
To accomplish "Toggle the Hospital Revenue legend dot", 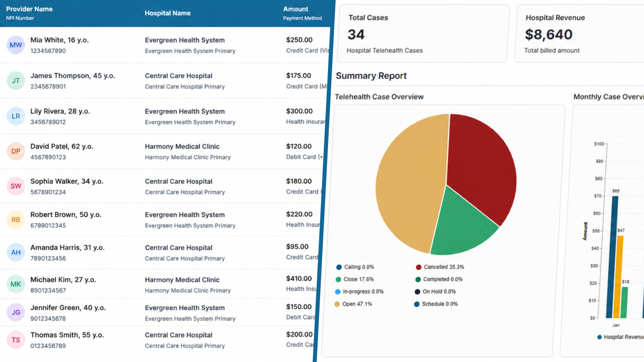I will coord(599,337).
